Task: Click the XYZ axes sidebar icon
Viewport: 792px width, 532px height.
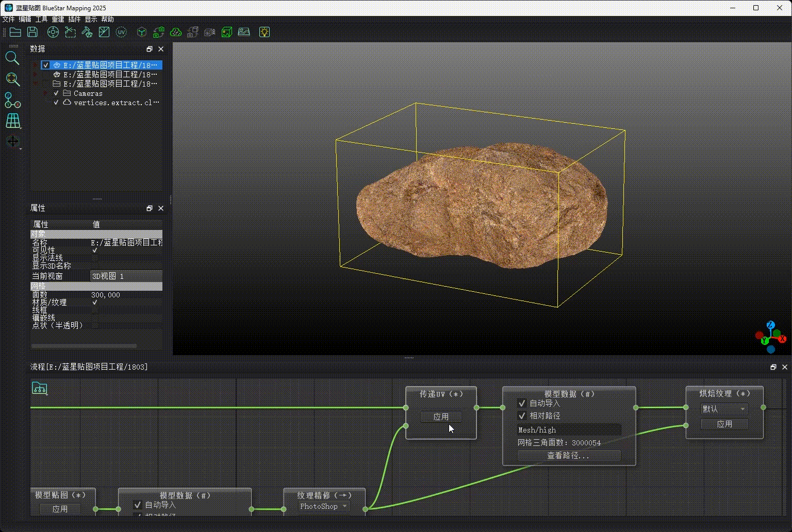Action: click(12, 100)
